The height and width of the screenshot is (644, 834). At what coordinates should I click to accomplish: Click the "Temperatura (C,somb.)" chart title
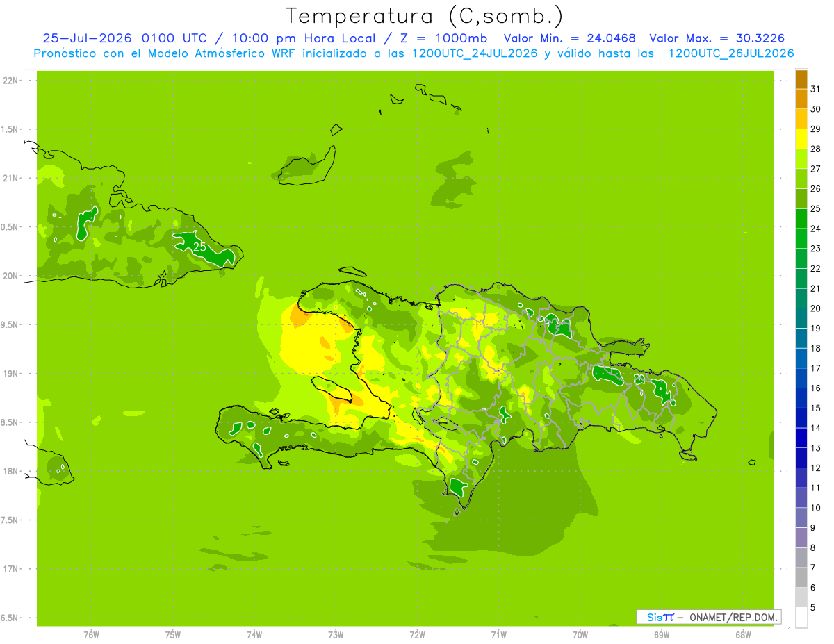click(425, 16)
